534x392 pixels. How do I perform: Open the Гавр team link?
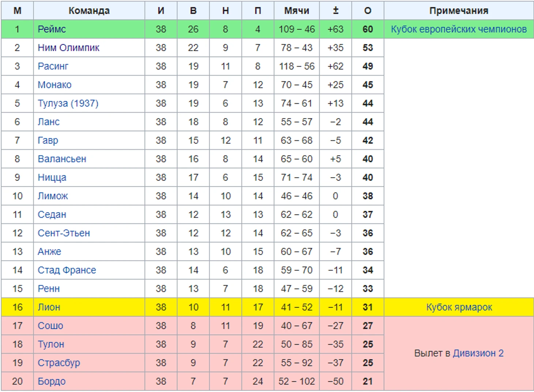48,141
